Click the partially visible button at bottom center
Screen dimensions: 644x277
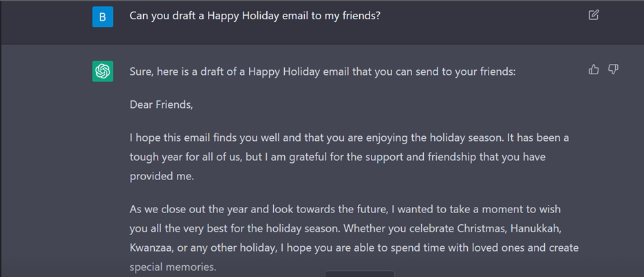(x=360, y=274)
